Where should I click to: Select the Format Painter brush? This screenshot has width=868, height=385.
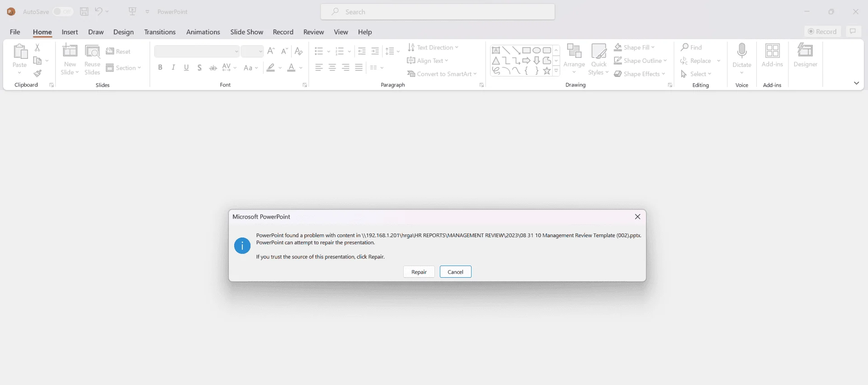tap(38, 73)
